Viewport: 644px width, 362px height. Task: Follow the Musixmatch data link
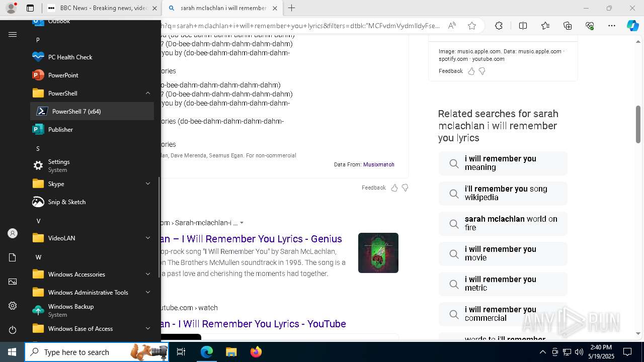tap(379, 164)
